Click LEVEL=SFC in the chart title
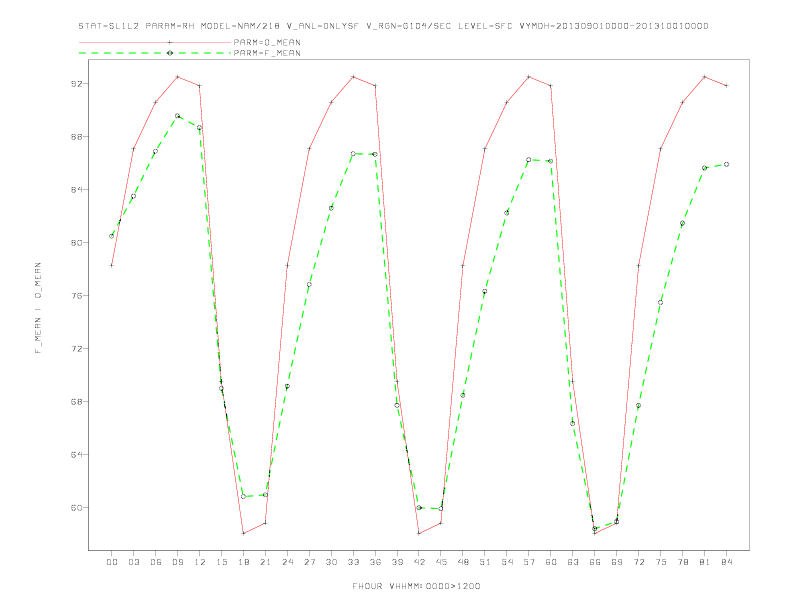 (485, 26)
